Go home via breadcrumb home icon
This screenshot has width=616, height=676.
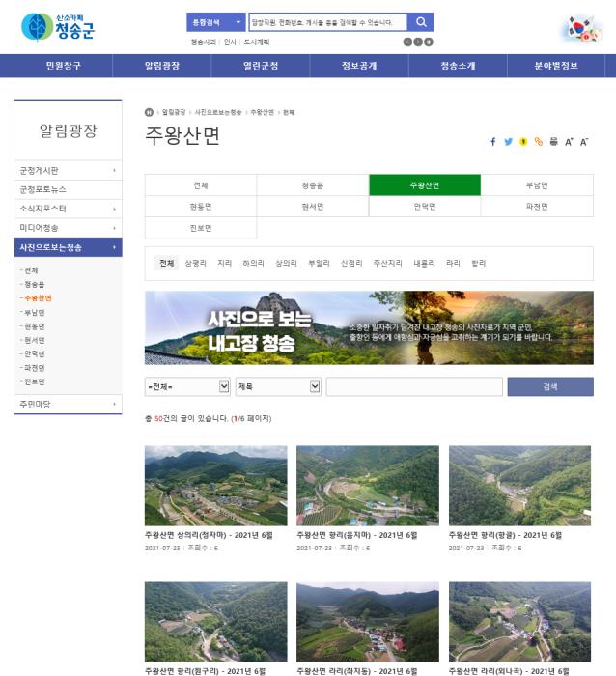click(149, 112)
